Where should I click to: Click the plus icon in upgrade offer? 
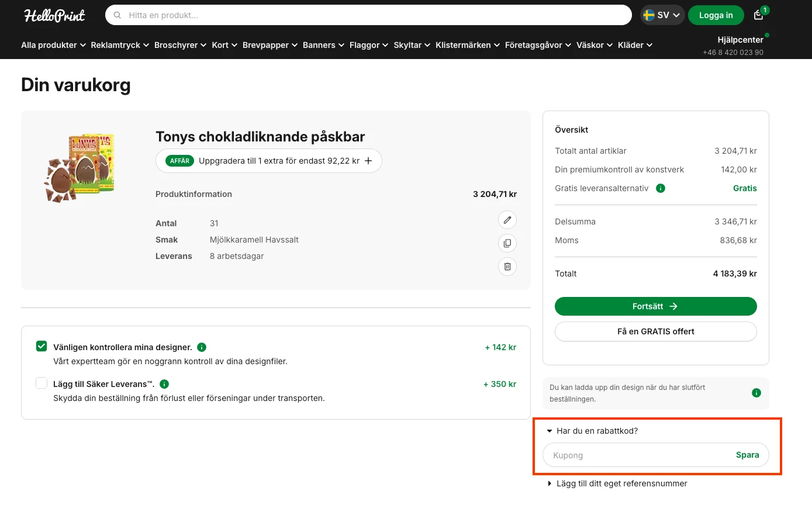pos(368,161)
